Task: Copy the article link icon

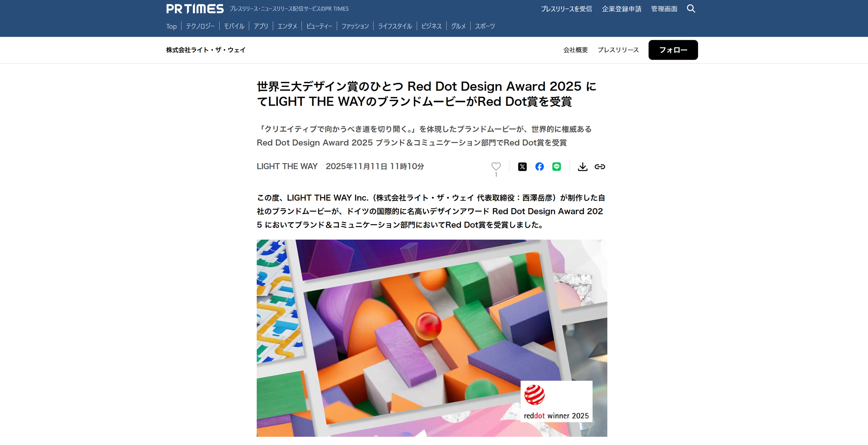Action: (x=599, y=167)
